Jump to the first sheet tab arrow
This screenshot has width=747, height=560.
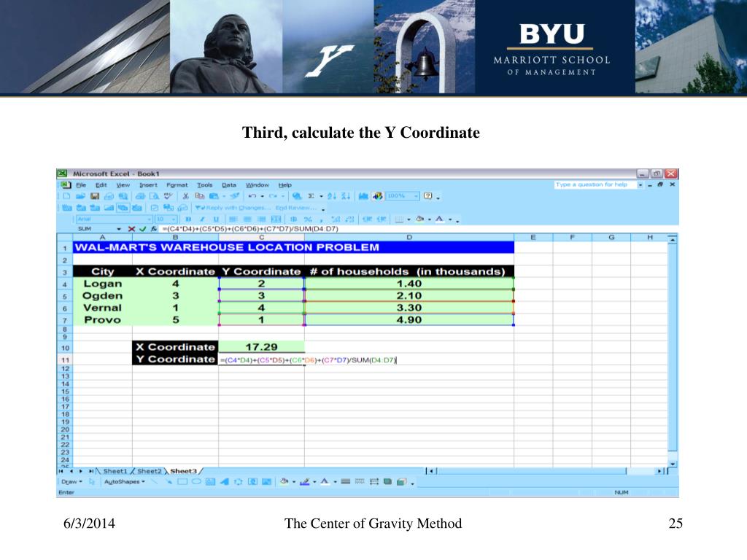(61, 471)
